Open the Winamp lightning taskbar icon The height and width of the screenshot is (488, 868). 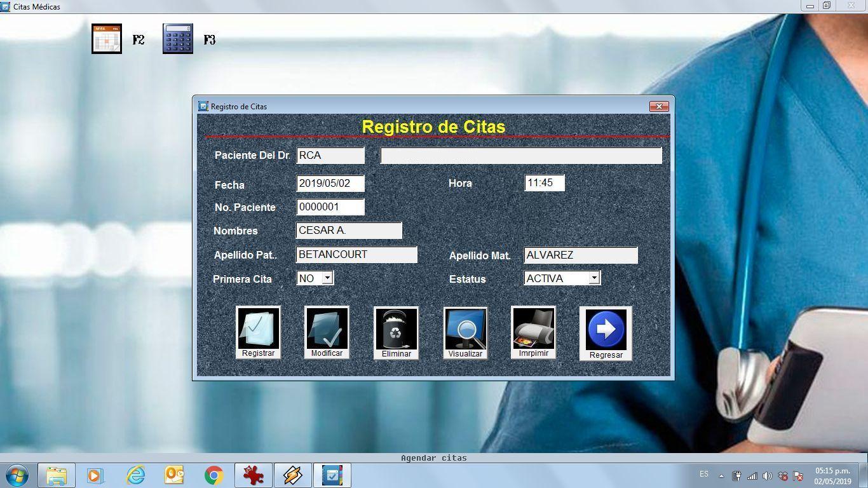click(x=293, y=475)
